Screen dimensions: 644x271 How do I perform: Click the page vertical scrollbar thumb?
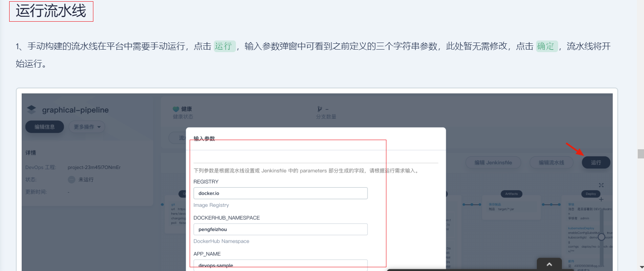click(641, 153)
